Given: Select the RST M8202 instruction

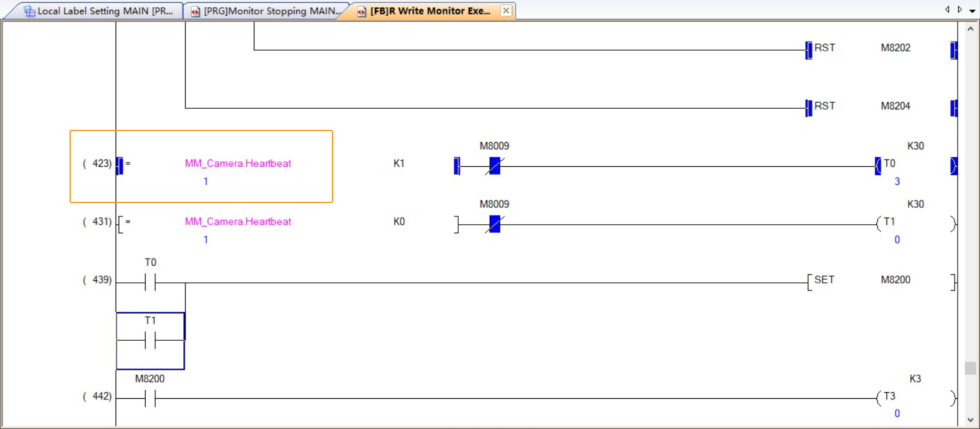Looking at the screenshot, I should pyautogui.click(x=881, y=50).
